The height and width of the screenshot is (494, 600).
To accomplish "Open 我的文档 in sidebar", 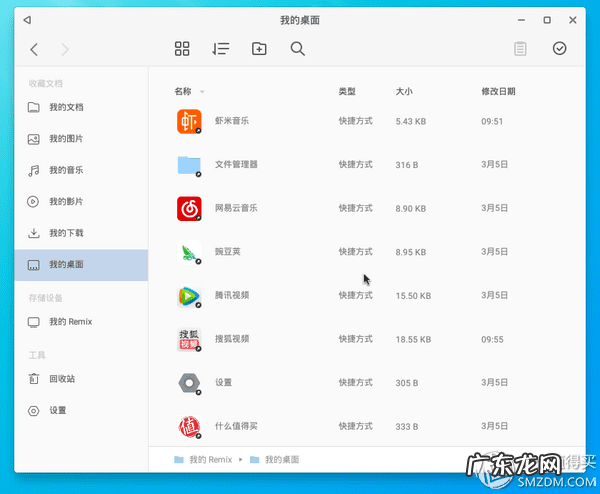I will [x=66, y=107].
